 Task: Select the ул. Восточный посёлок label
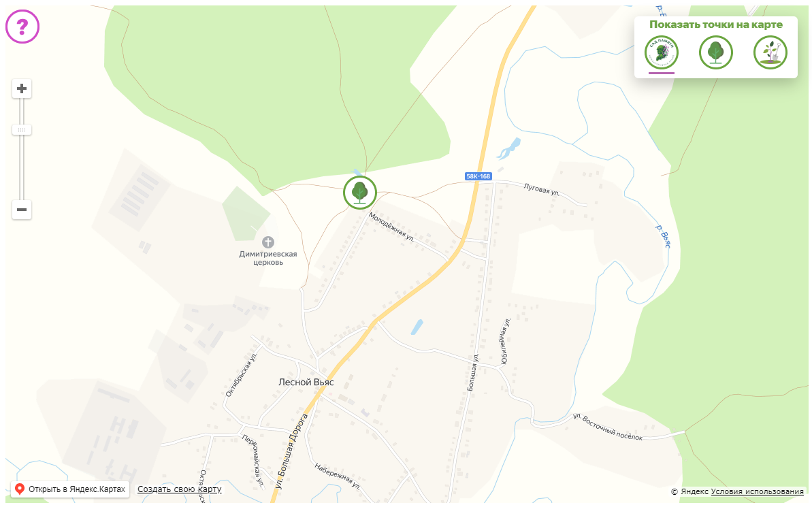[607, 427]
